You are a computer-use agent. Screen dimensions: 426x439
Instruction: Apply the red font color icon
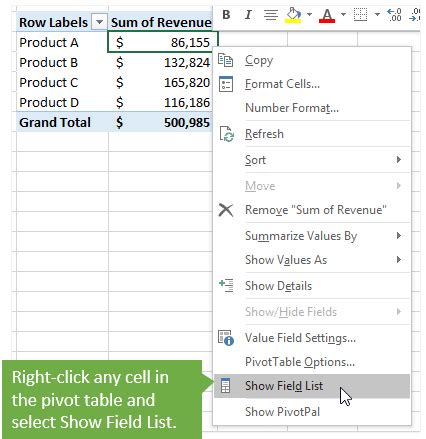click(327, 15)
